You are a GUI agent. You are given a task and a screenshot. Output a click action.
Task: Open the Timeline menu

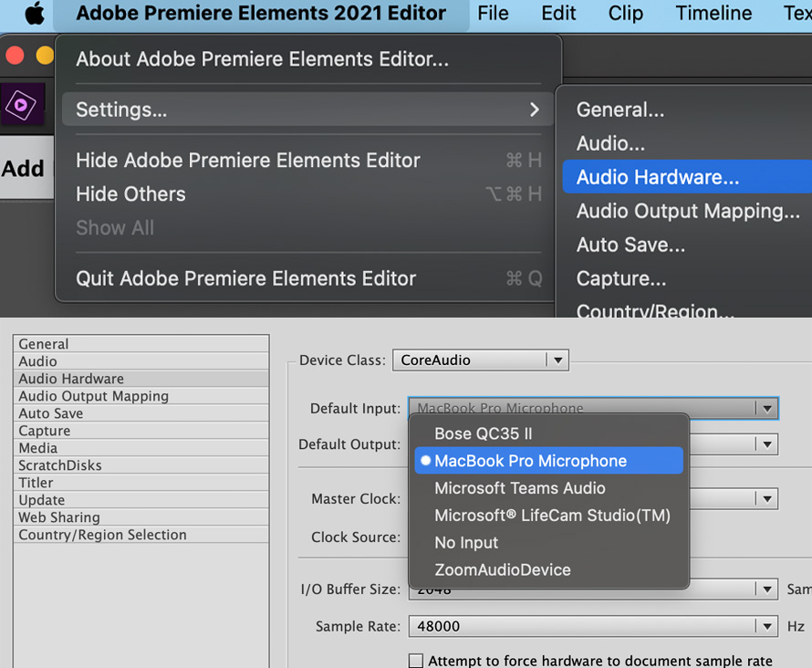[x=713, y=13]
